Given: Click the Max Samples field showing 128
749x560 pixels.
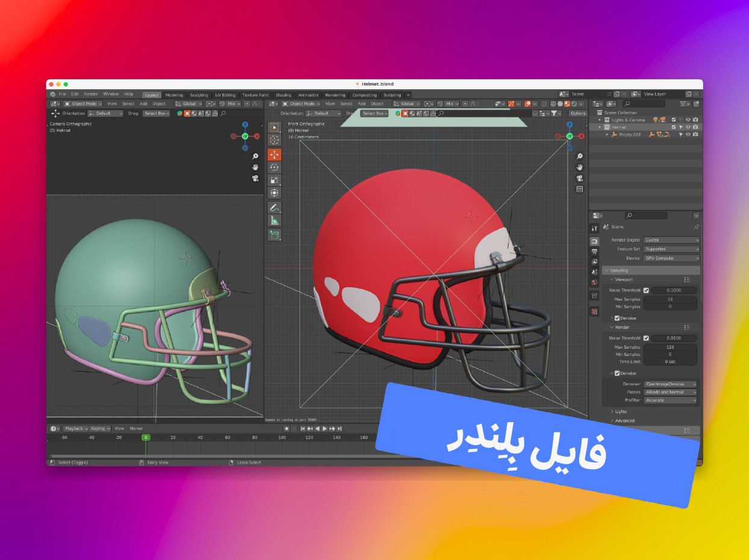Looking at the screenshot, I should (x=670, y=347).
